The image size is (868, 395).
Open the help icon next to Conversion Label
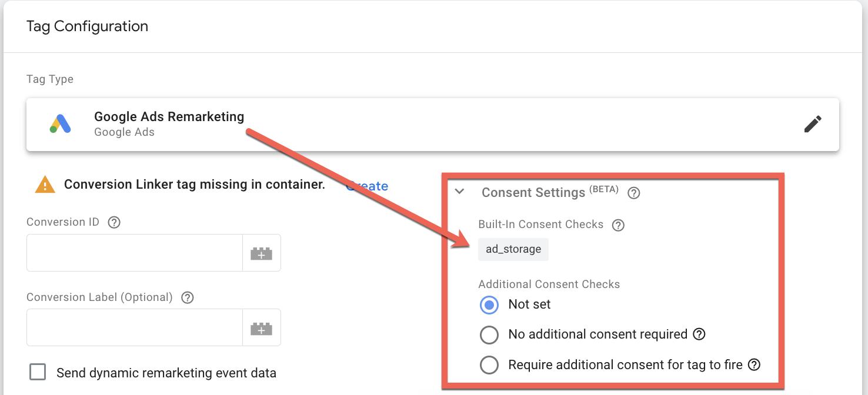(x=188, y=297)
